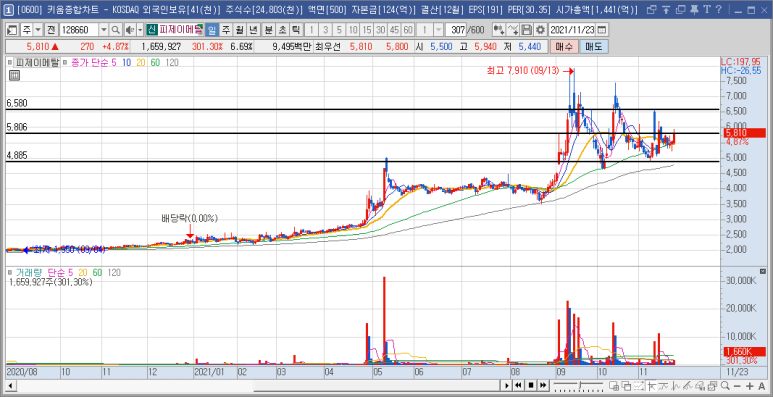Open the calendar date picker icon
Screen dimensions: 773x397
tap(601, 30)
